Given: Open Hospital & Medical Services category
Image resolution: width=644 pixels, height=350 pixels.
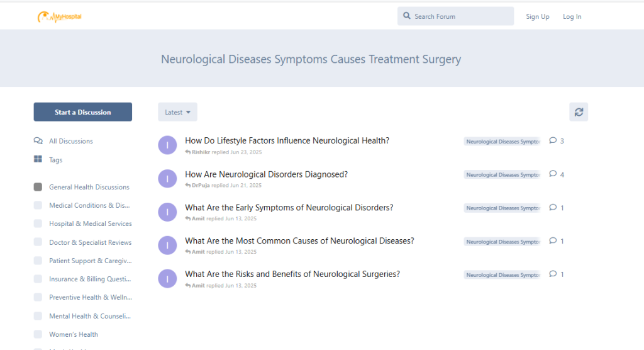Looking at the screenshot, I should point(90,223).
